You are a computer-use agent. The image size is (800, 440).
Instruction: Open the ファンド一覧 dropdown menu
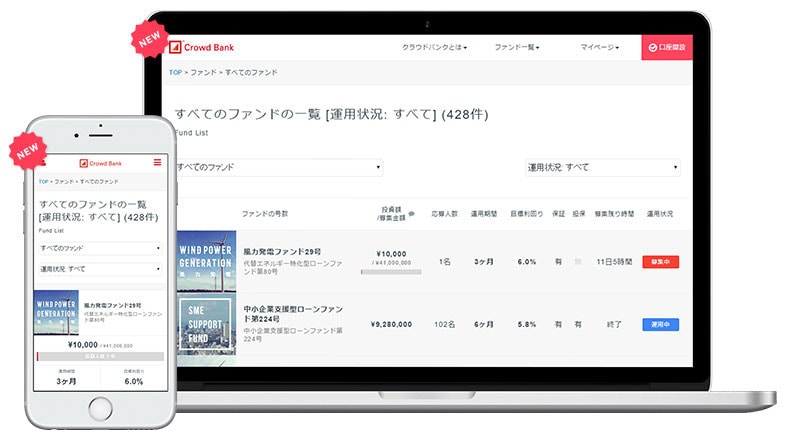(x=517, y=47)
